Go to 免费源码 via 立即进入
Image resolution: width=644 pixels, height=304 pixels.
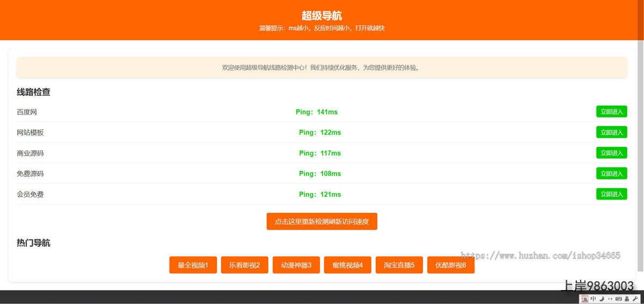pyautogui.click(x=611, y=173)
